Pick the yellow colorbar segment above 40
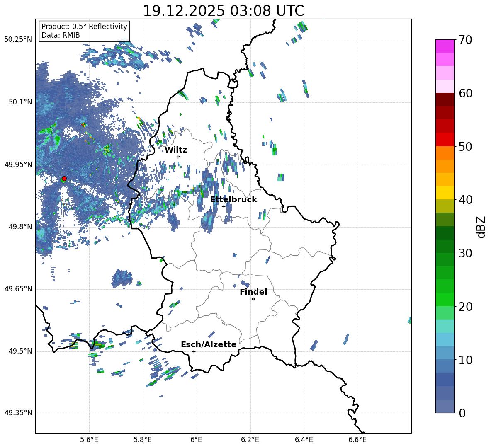Viewport: 491px width, 448px height. click(445, 192)
